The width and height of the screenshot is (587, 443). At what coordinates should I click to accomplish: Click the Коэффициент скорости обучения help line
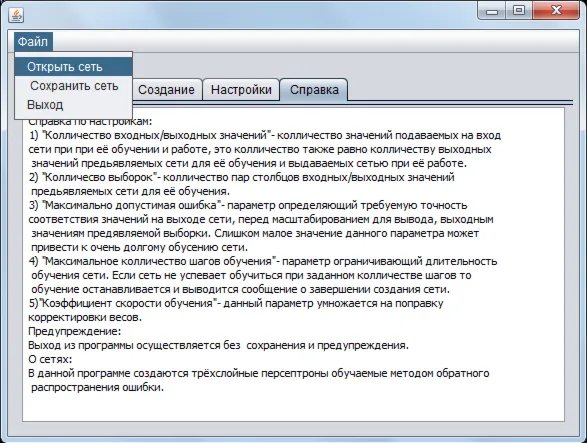pyautogui.click(x=236, y=303)
